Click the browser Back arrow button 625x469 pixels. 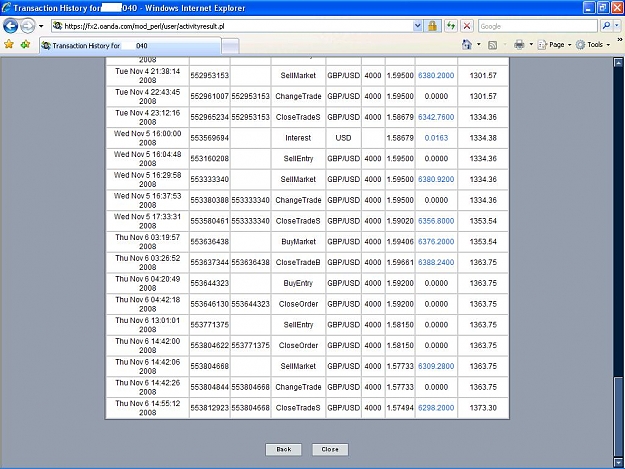tap(10, 26)
